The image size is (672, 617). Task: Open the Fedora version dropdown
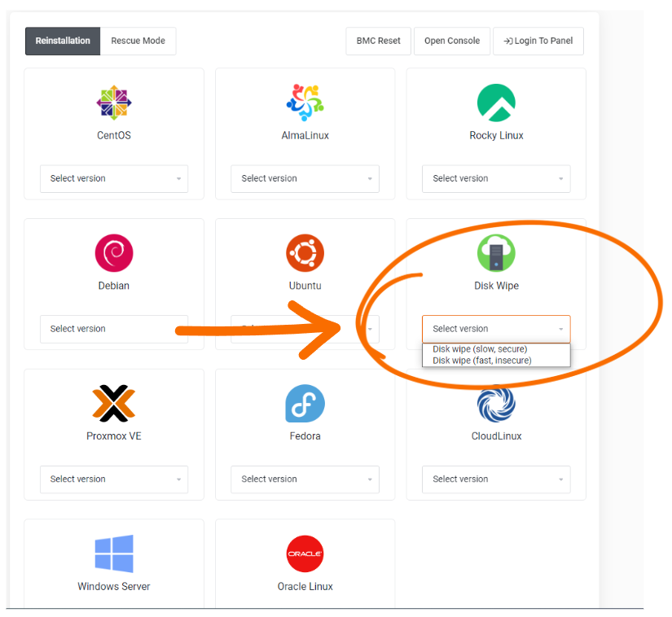[x=305, y=479]
